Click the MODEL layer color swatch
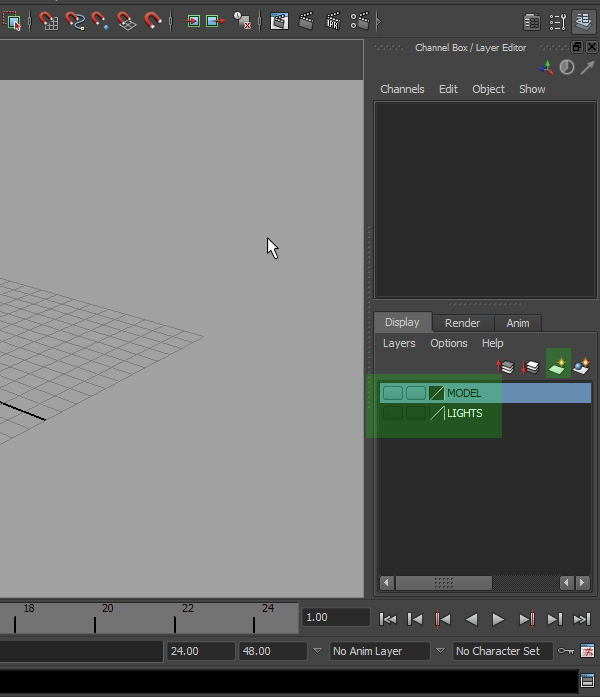Screen dimensions: 600x697 coord(436,393)
